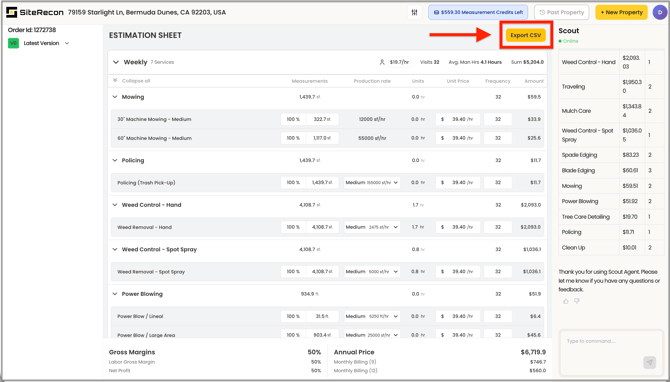Click the ESTIMATION SHEET heading
Screen dimensions: 670x382
[x=145, y=35]
